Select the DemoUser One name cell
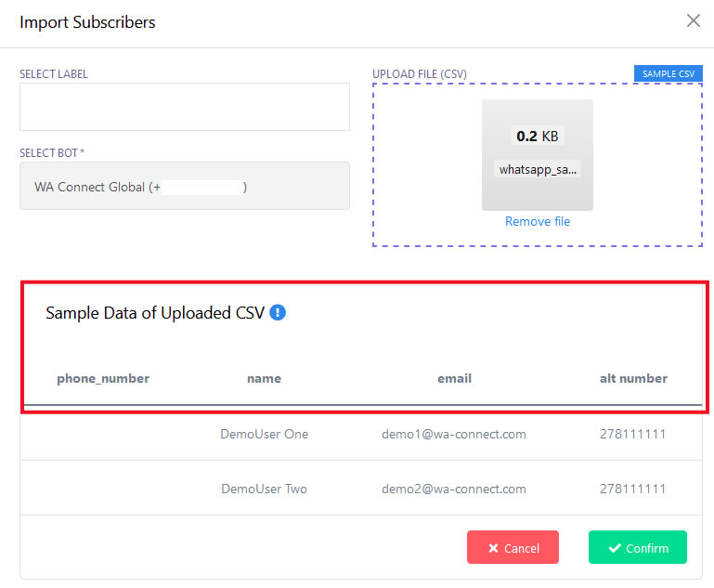Viewport: 714px width, 588px height. (264, 434)
